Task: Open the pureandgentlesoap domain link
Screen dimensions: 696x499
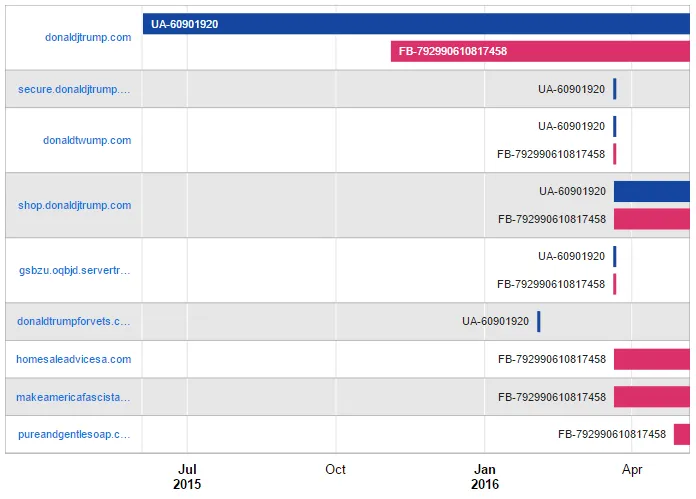Action: tap(74, 434)
